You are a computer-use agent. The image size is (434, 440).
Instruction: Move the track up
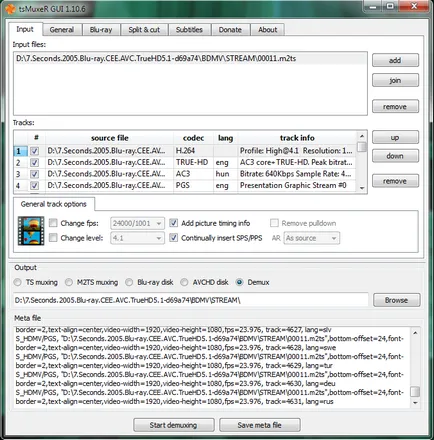(395, 137)
